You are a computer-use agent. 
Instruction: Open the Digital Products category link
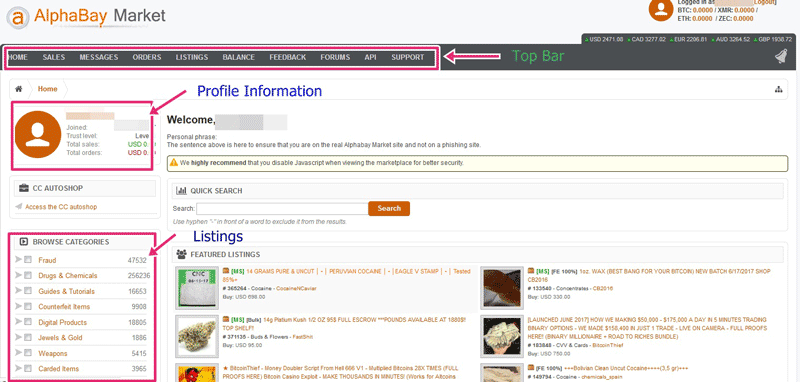[63, 322]
